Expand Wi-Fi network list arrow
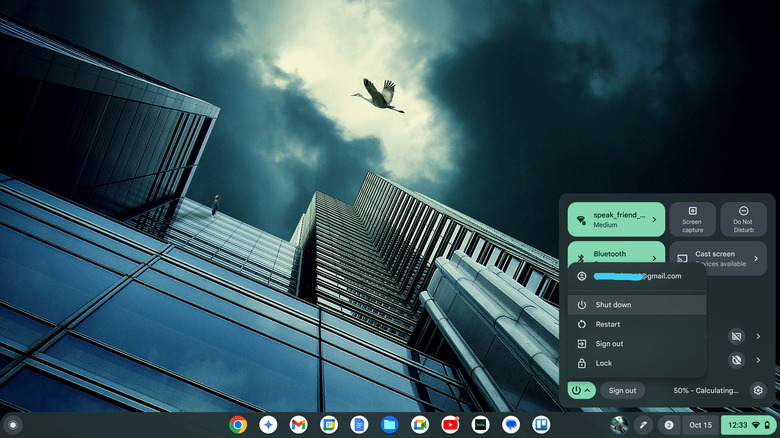Image resolution: width=780 pixels, height=438 pixels. (x=654, y=219)
